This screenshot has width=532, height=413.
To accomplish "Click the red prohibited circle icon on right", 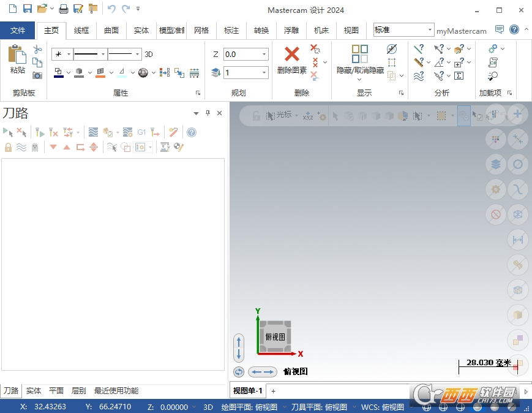I will 496,214.
